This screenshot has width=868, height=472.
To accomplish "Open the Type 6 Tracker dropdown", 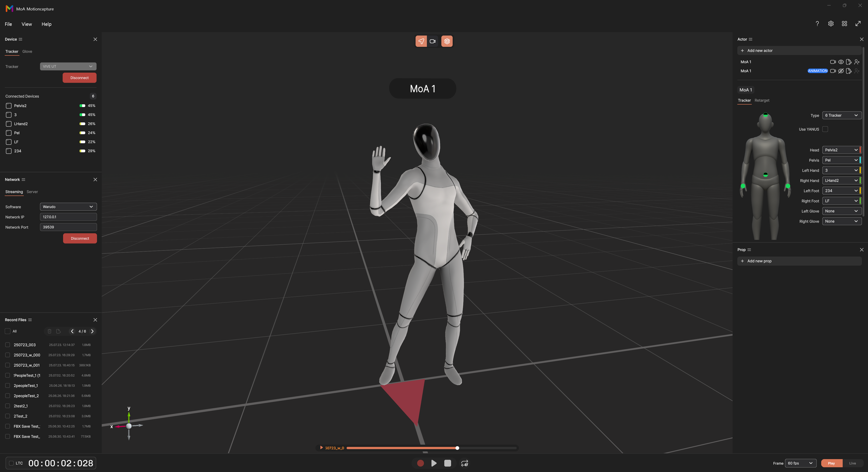I will (842, 115).
